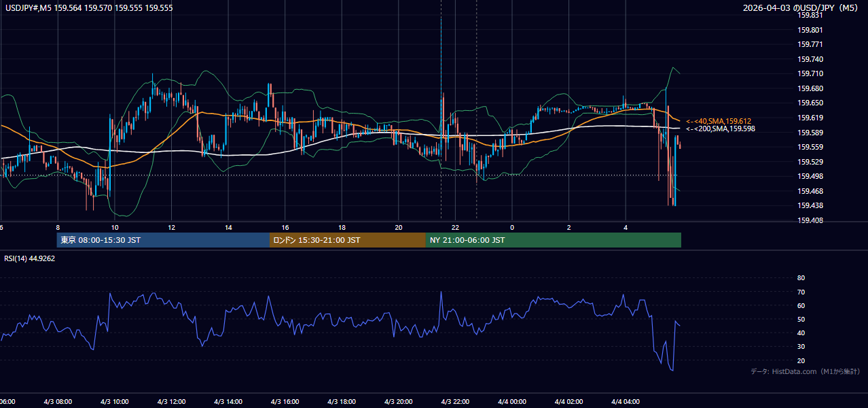Click the 4/3 22:00 time label
The height and width of the screenshot is (408, 868).
456,402
